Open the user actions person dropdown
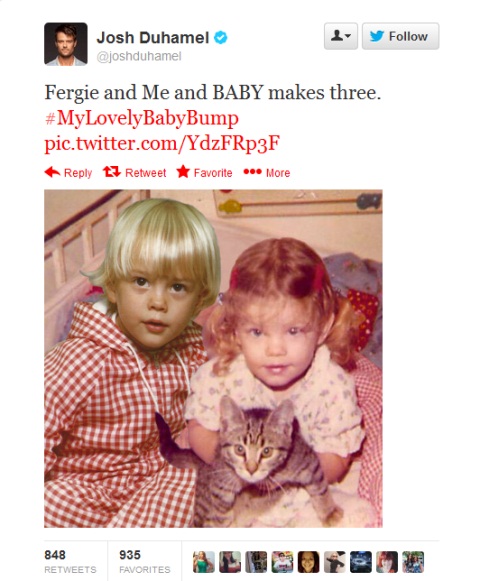Viewport: 480px width, 581px height. click(341, 36)
